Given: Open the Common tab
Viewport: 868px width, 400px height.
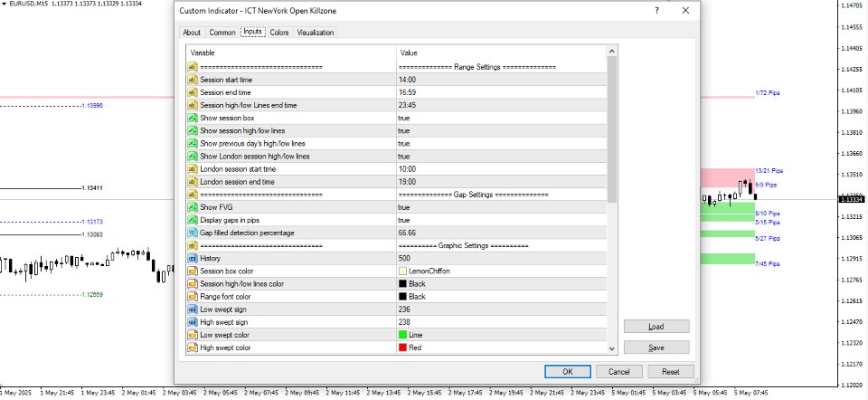Looking at the screenshot, I should [222, 33].
